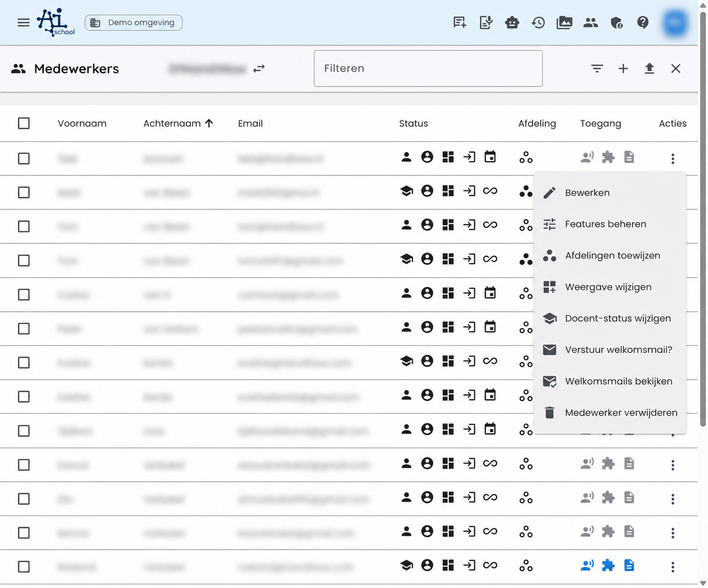The width and height of the screenshot is (708, 588).
Task: Open the image library icon
Action: tap(564, 23)
